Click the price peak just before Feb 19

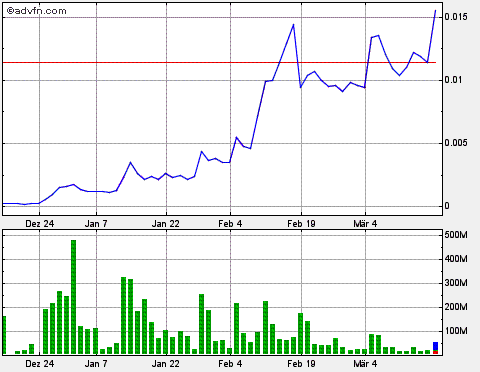[x=293, y=24]
